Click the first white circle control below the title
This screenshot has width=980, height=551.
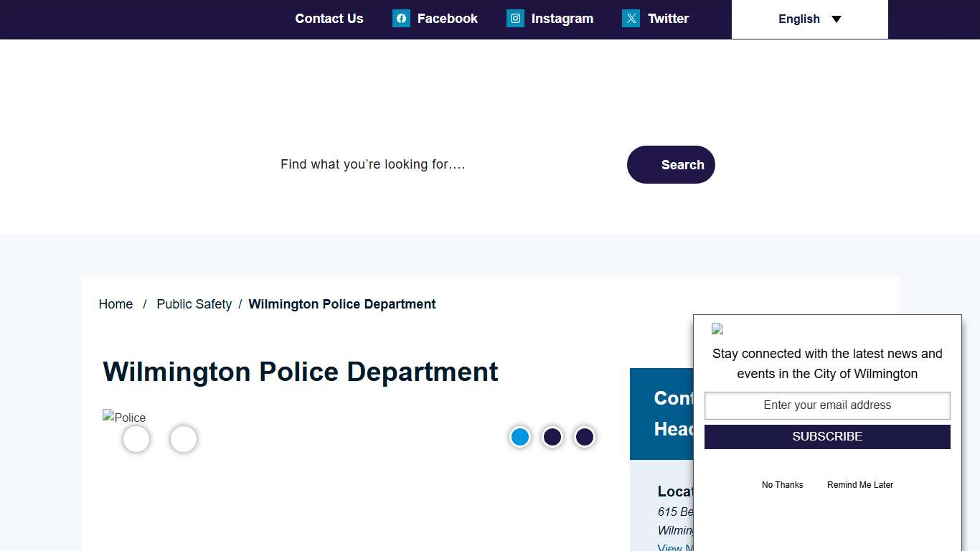(x=136, y=439)
